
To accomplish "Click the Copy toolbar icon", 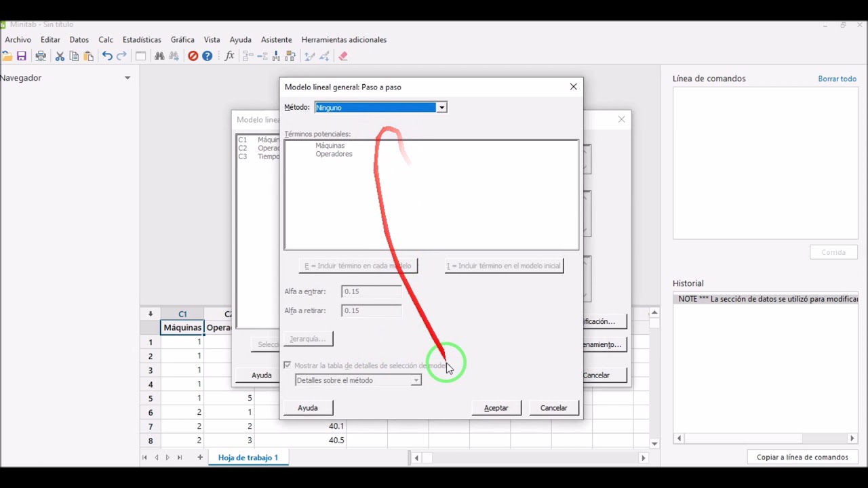I will [74, 56].
